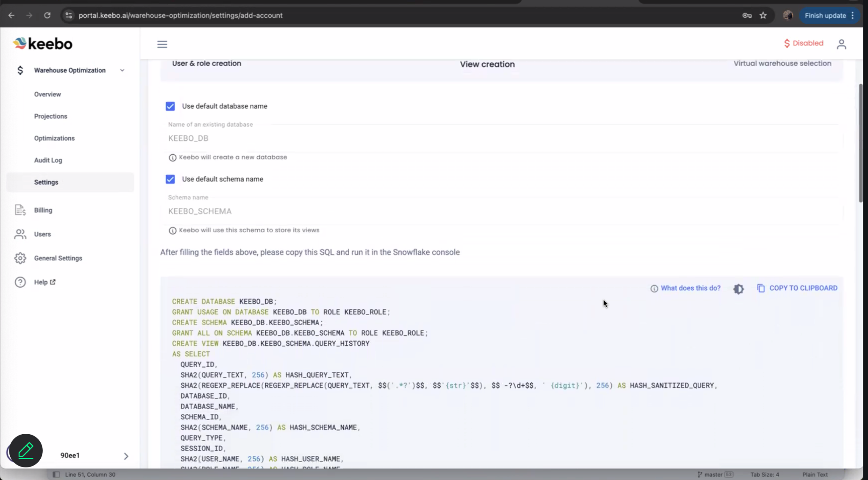
Task: Click the hamburger menu icon
Action: click(162, 44)
